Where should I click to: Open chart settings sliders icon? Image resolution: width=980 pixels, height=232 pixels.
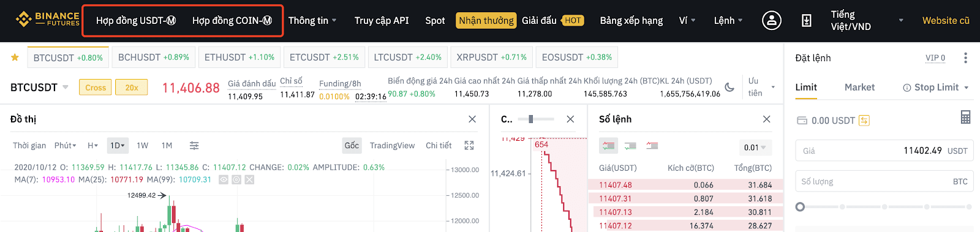pyautogui.click(x=194, y=146)
